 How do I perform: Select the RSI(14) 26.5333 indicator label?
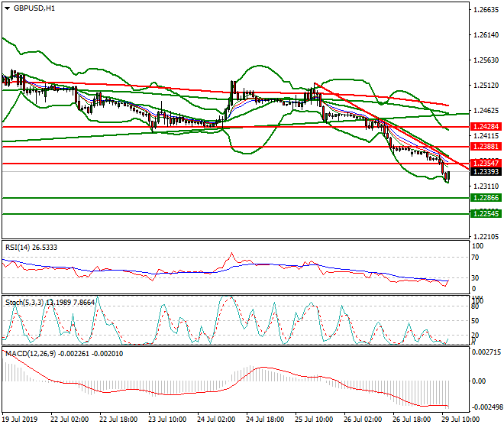[x=31, y=248]
